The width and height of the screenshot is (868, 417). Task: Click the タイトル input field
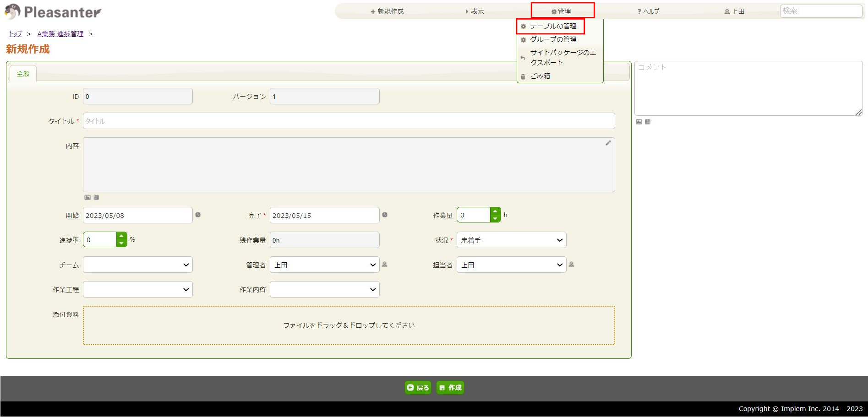(x=348, y=121)
